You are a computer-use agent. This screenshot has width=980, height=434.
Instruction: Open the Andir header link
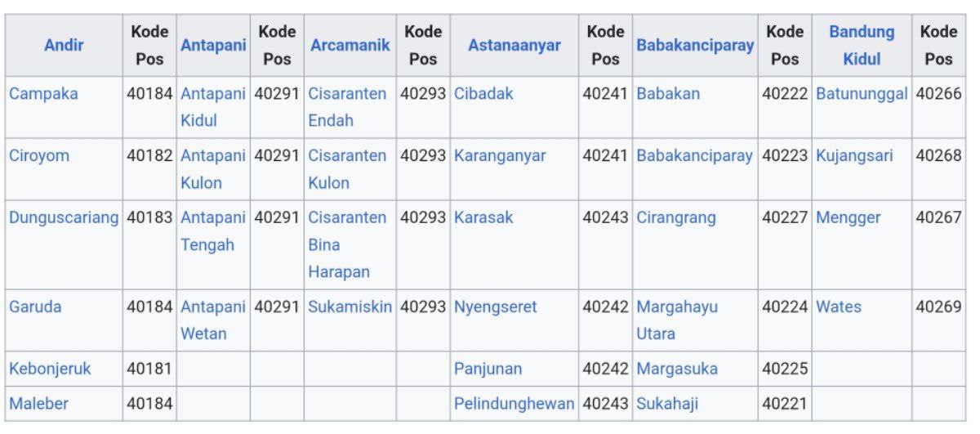(x=64, y=45)
